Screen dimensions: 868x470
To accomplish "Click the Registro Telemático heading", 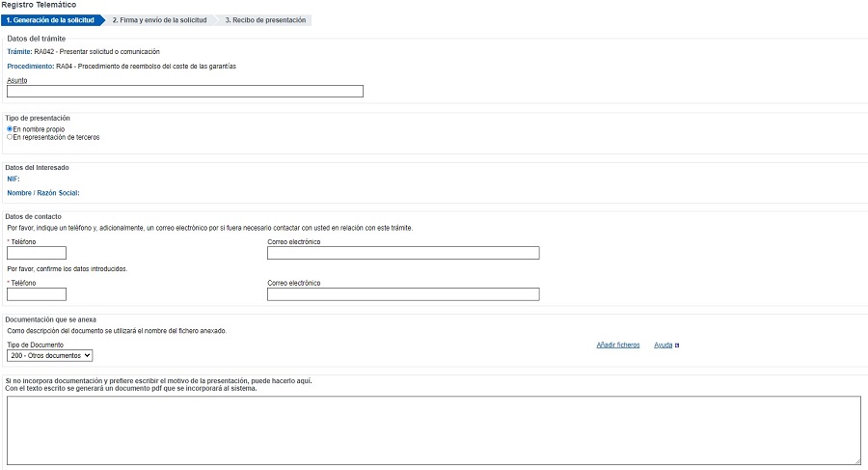I will click(39, 5).
